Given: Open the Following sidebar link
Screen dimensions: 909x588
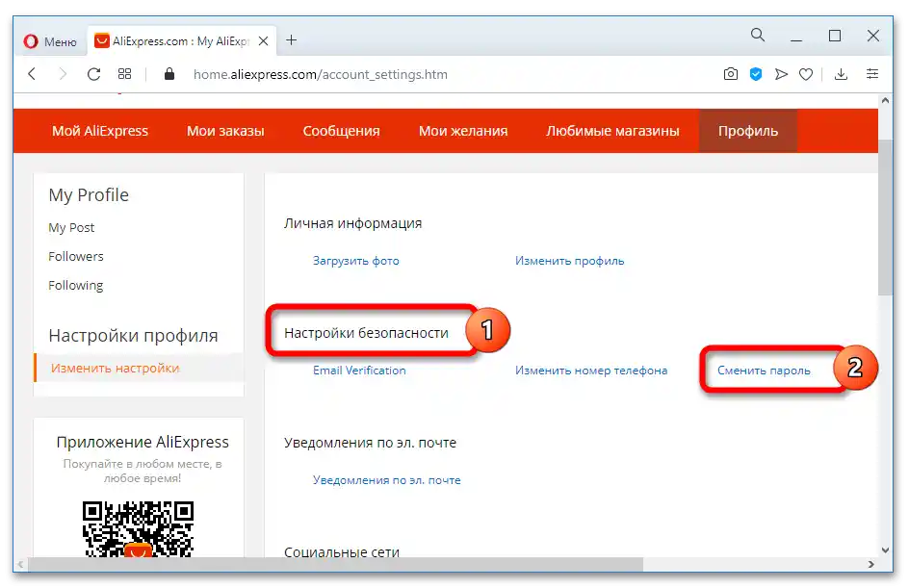Looking at the screenshot, I should [x=76, y=285].
